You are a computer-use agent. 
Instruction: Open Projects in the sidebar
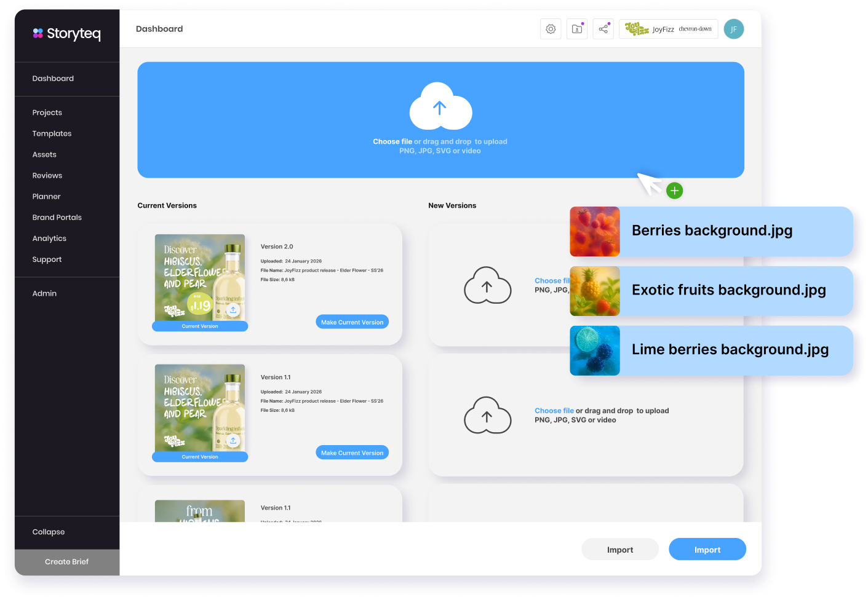(47, 112)
